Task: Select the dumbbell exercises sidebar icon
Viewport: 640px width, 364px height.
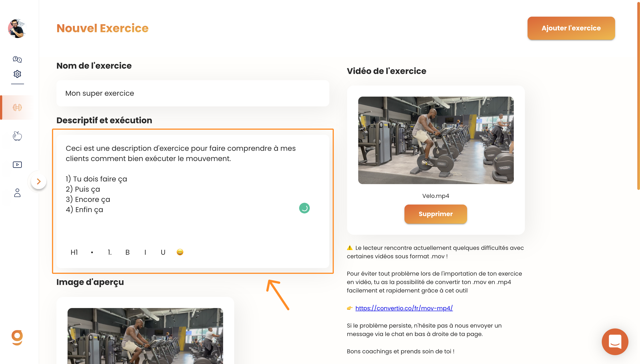Action: tap(17, 107)
